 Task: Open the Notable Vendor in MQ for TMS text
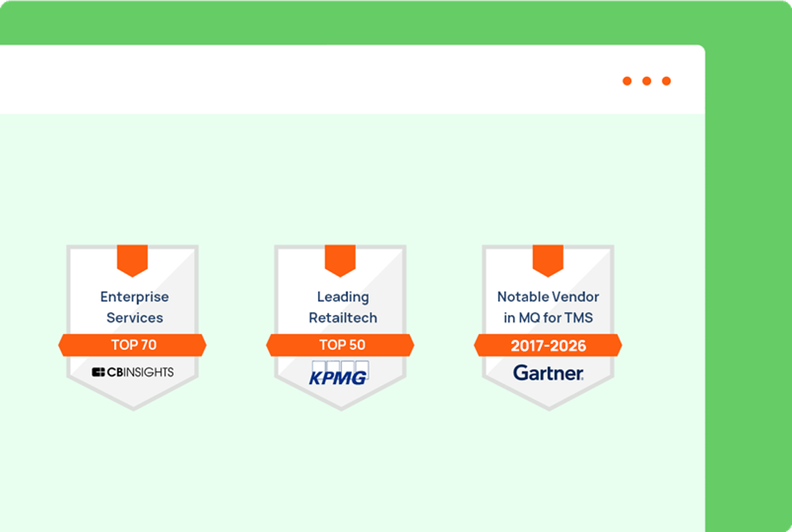click(548, 307)
